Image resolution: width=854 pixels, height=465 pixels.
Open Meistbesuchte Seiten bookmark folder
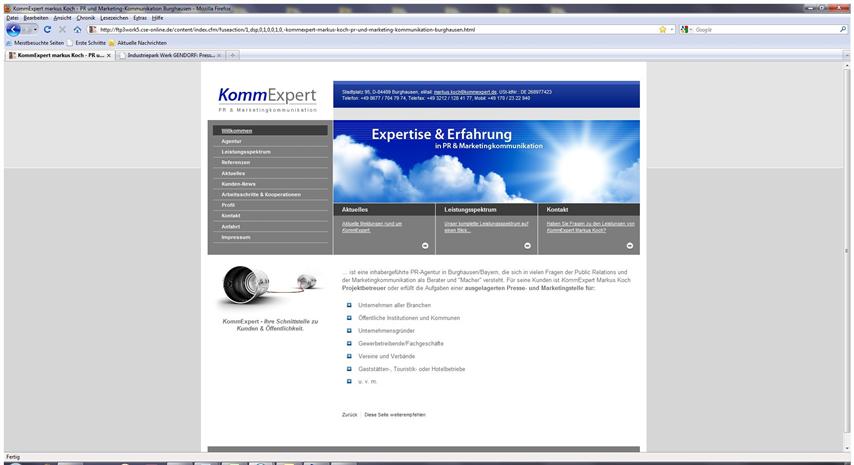(34, 42)
